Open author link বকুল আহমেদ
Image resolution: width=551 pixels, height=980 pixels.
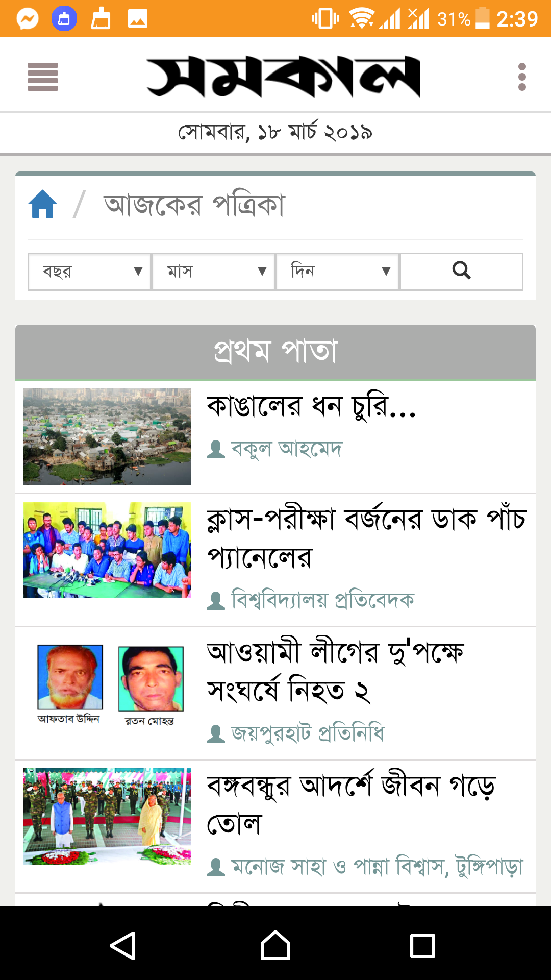tap(287, 450)
